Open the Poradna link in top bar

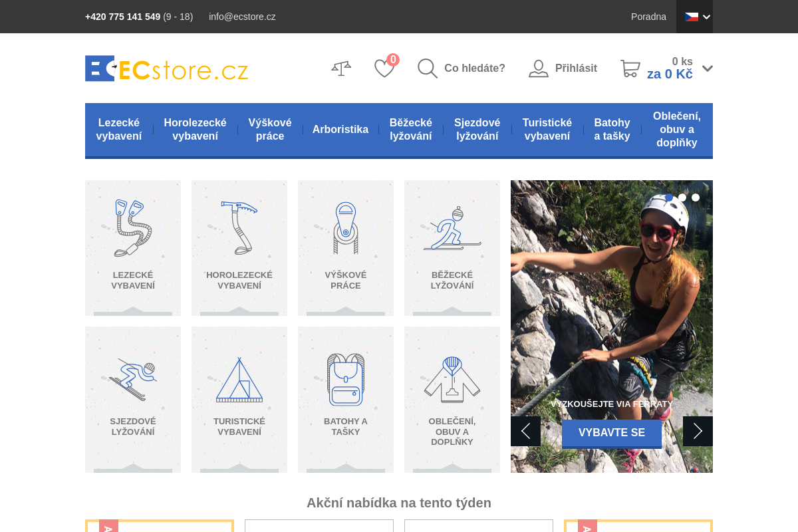(x=648, y=17)
